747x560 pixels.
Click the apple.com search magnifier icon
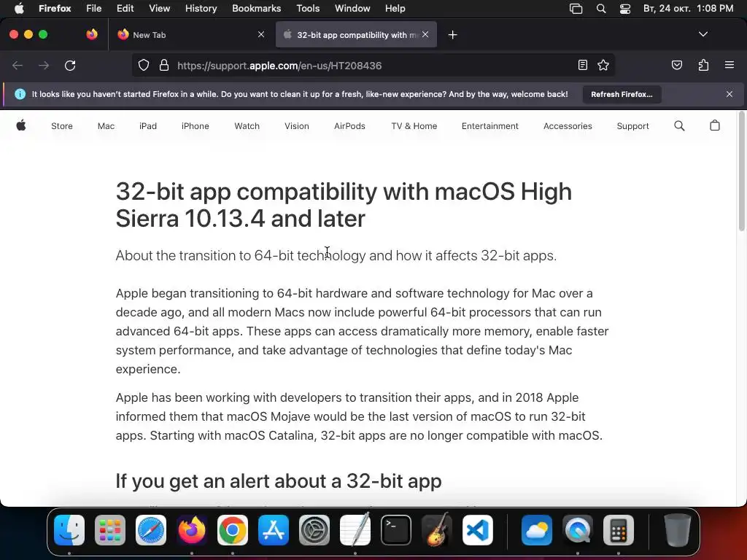tap(679, 125)
